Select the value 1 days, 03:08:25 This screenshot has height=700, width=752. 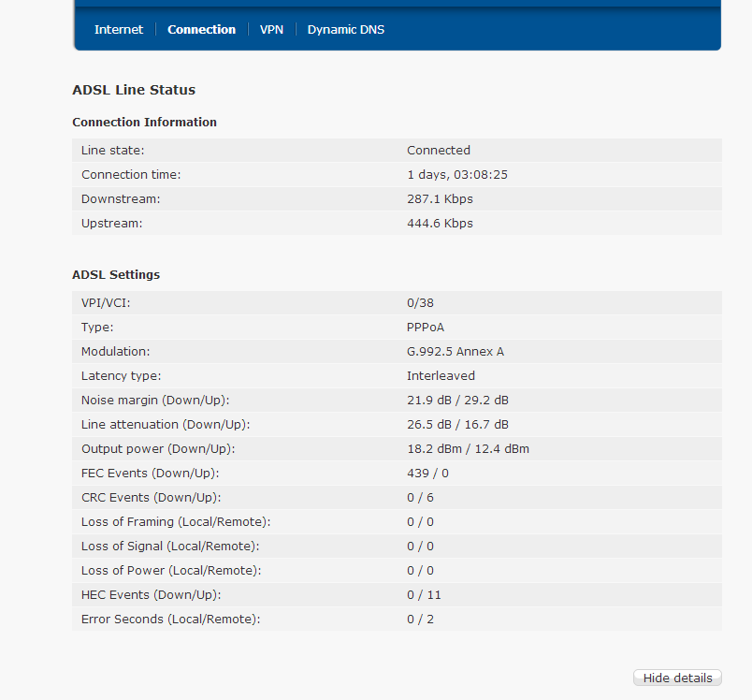click(457, 175)
